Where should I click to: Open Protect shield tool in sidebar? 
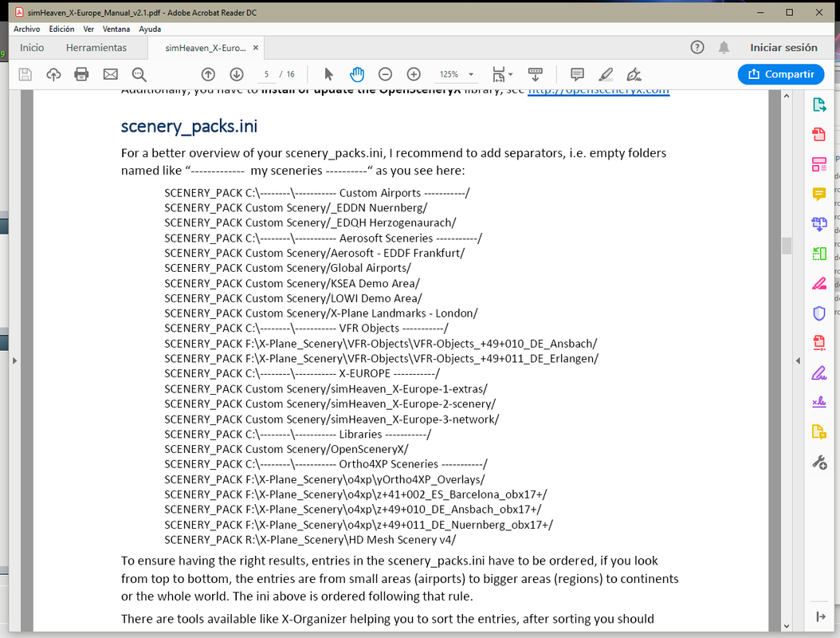coord(819,313)
